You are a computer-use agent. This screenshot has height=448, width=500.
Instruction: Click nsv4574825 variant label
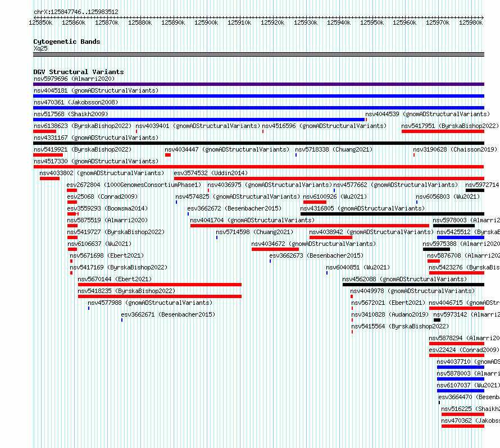click(x=238, y=196)
